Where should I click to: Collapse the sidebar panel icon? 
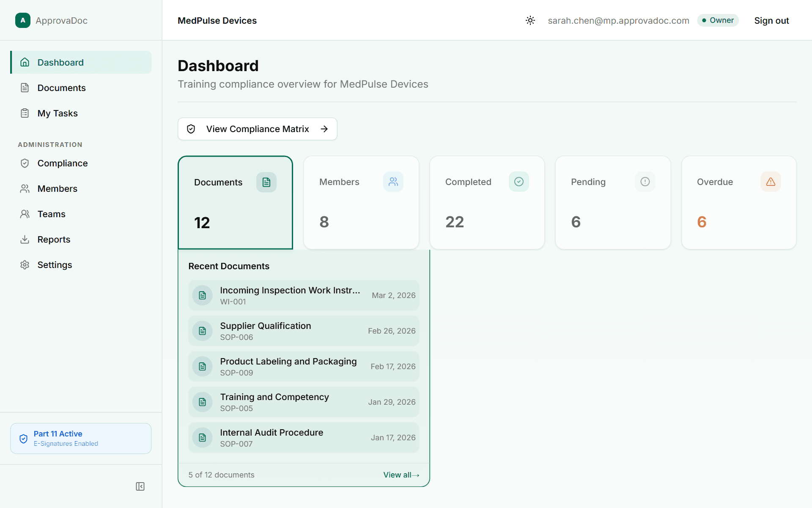pos(140,486)
